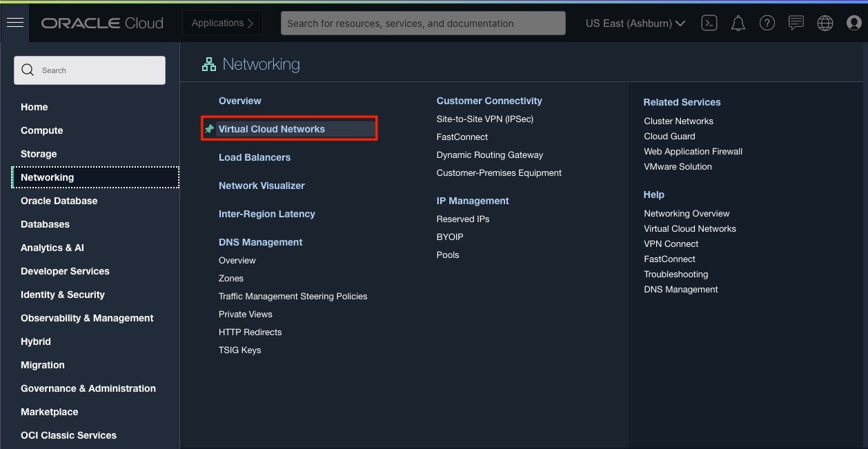Select OCI Classic Services in the sidebar
This screenshot has height=449, width=868.
pyautogui.click(x=68, y=435)
